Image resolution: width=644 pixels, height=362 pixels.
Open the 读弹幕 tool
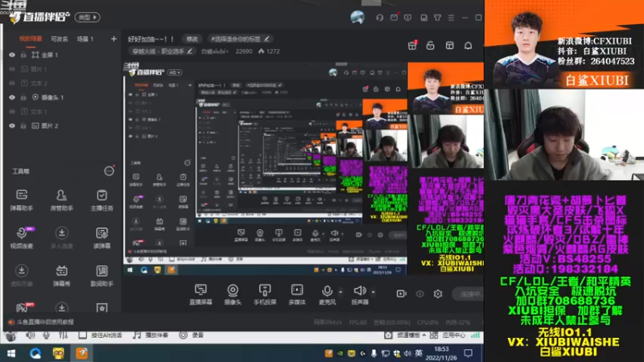click(x=102, y=237)
